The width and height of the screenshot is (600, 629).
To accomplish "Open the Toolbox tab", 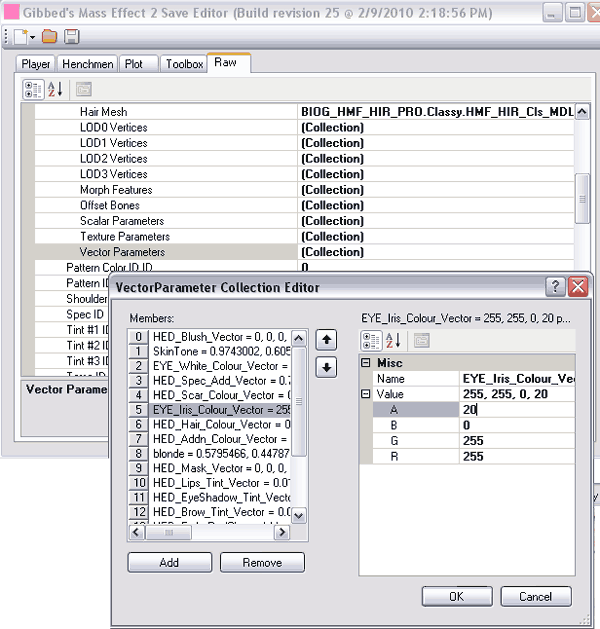I will click(184, 64).
